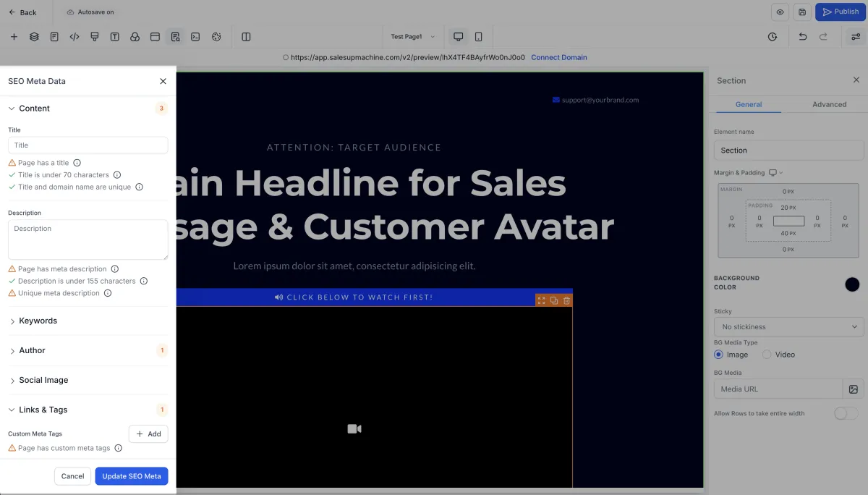
Task: Click Update SEO Meta button
Action: tap(132, 476)
